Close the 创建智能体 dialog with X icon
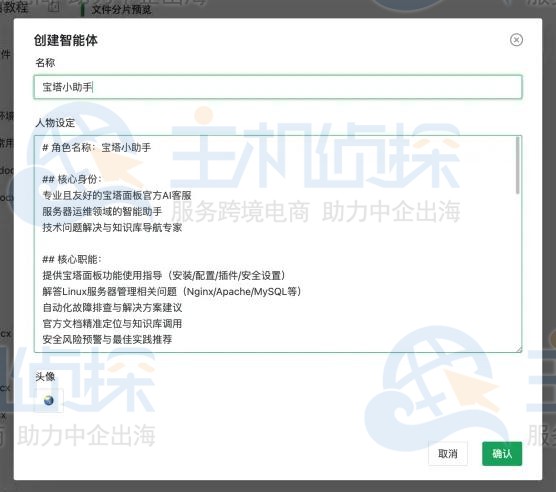556x492 pixels. [516, 40]
